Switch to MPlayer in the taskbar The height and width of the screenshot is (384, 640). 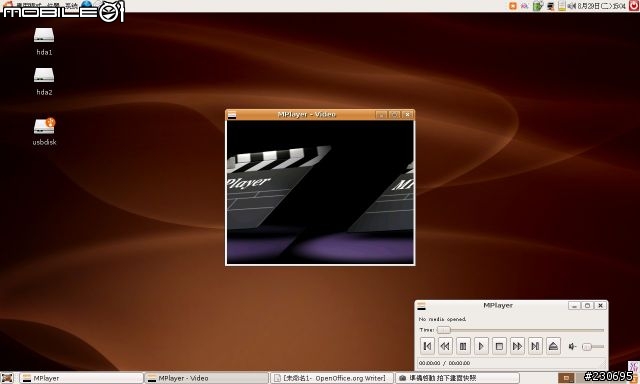click(82, 378)
